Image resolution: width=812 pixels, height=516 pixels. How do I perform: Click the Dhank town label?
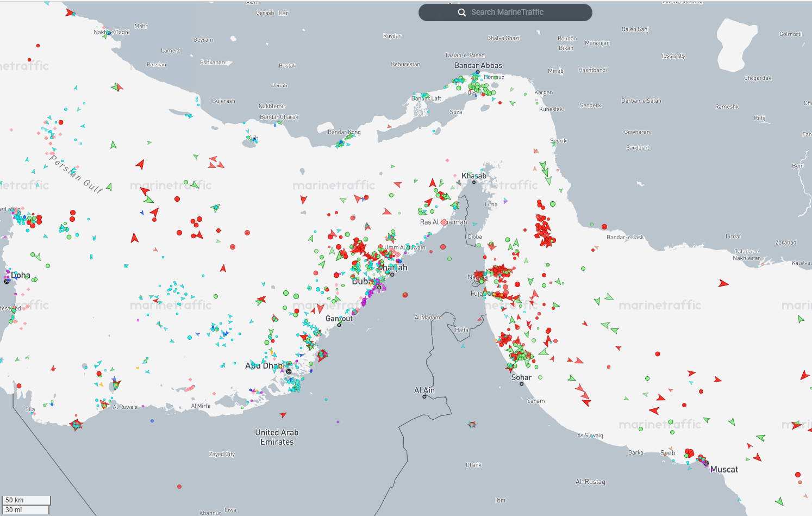pos(474,465)
